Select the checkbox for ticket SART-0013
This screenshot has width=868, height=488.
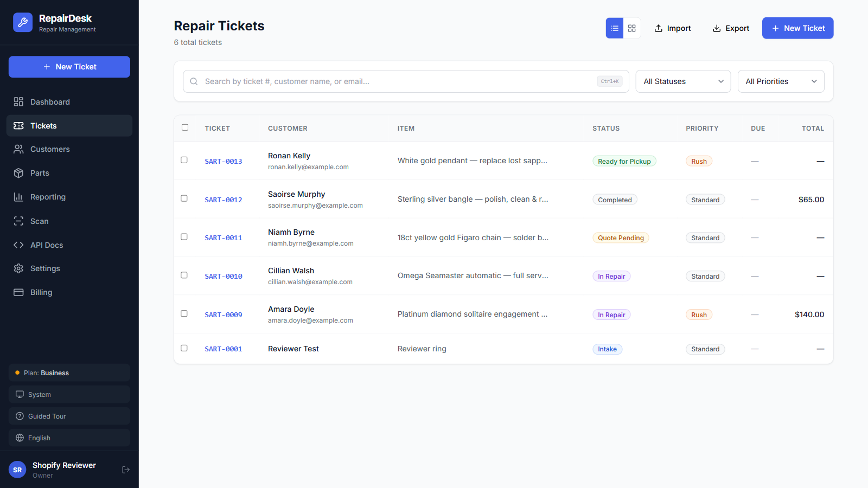pos(184,160)
